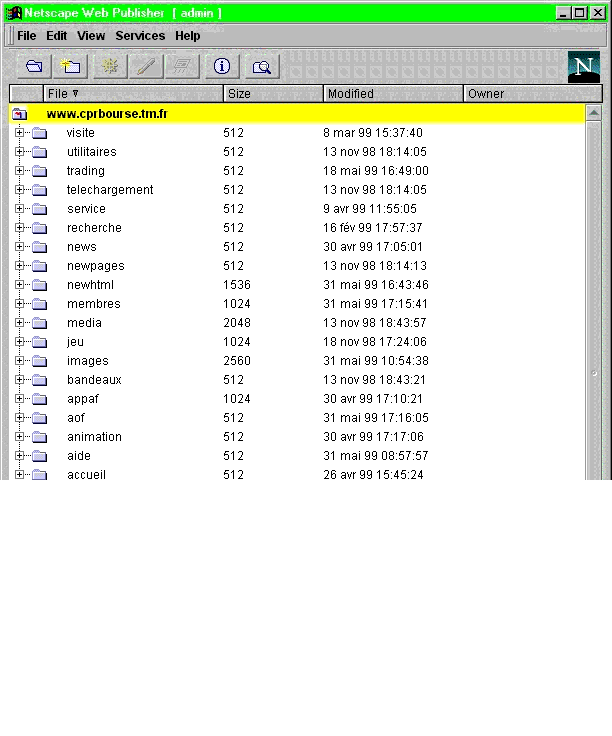Click the search magnifier toolbar icon
The width and height of the screenshot is (612, 736).
(262, 66)
